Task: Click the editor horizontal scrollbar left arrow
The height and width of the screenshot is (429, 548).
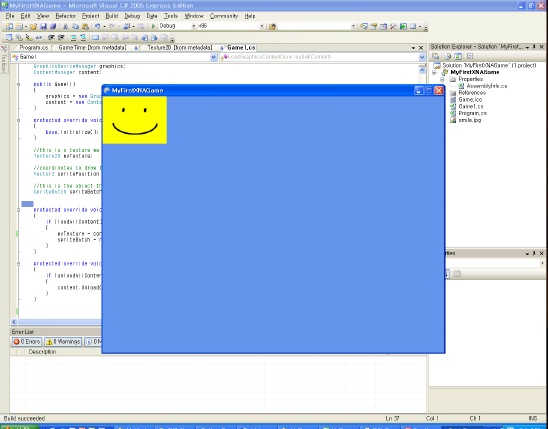Action: tap(14, 322)
